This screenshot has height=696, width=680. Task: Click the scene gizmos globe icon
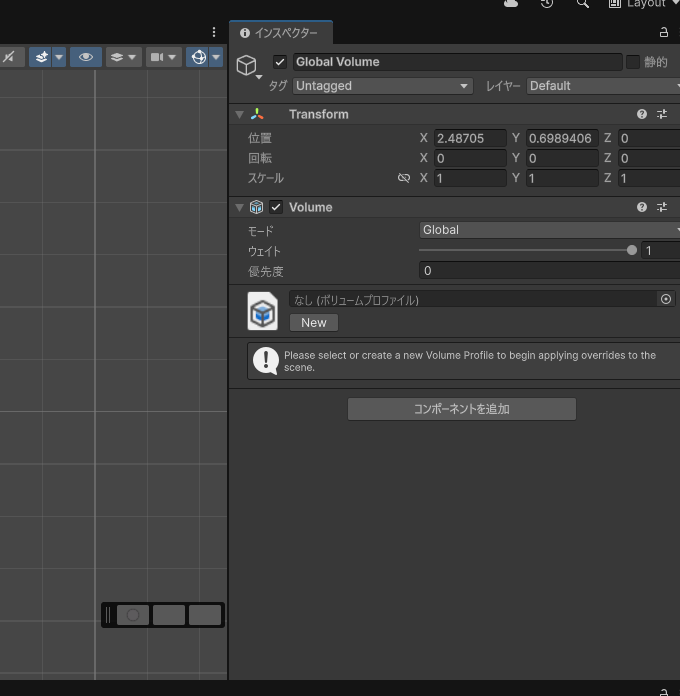coord(198,57)
